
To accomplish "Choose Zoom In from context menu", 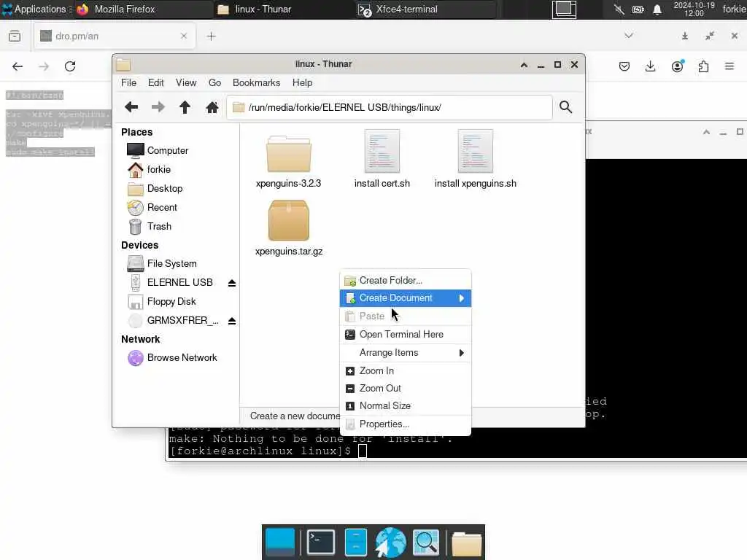I will (406, 370).
